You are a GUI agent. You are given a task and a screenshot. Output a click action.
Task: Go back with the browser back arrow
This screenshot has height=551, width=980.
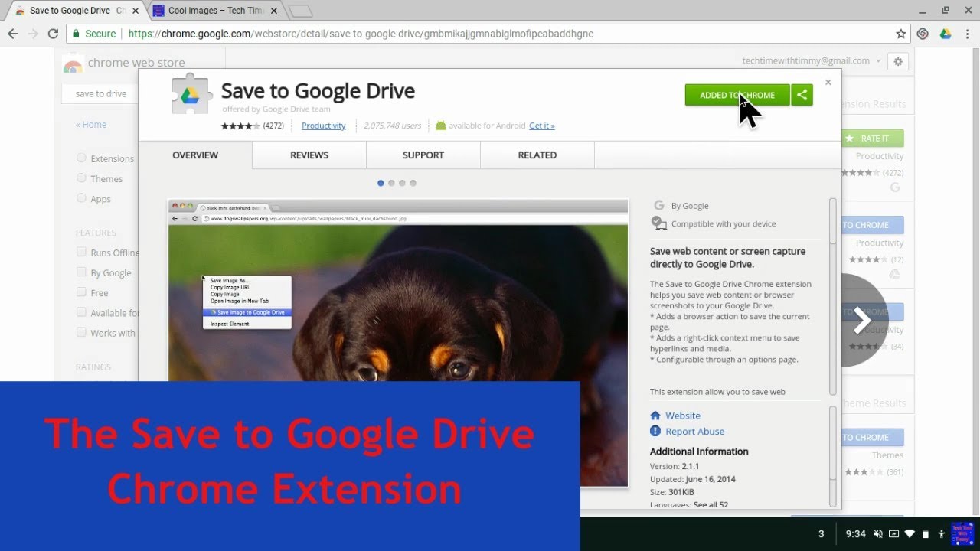[x=13, y=34]
